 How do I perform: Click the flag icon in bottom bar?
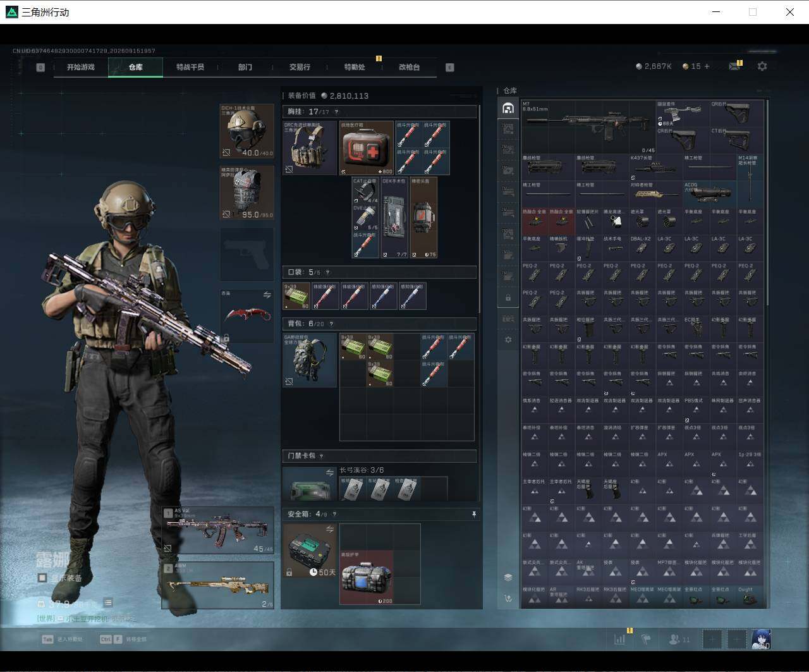click(x=646, y=639)
